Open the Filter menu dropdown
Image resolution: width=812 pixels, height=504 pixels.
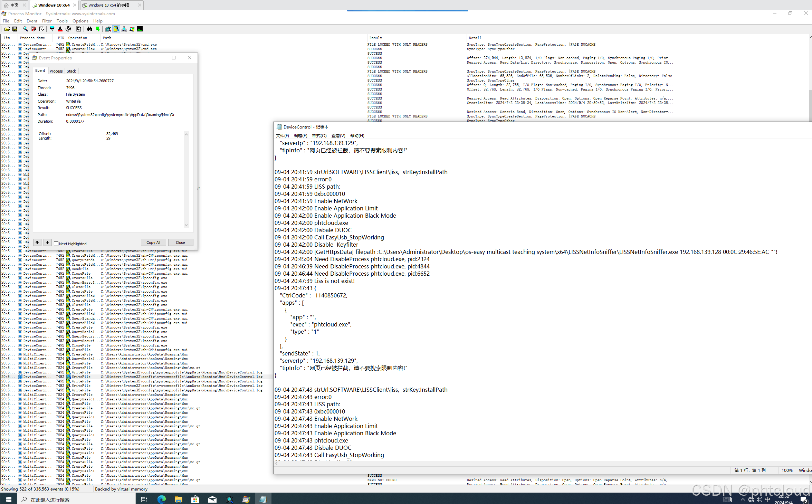tap(47, 21)
